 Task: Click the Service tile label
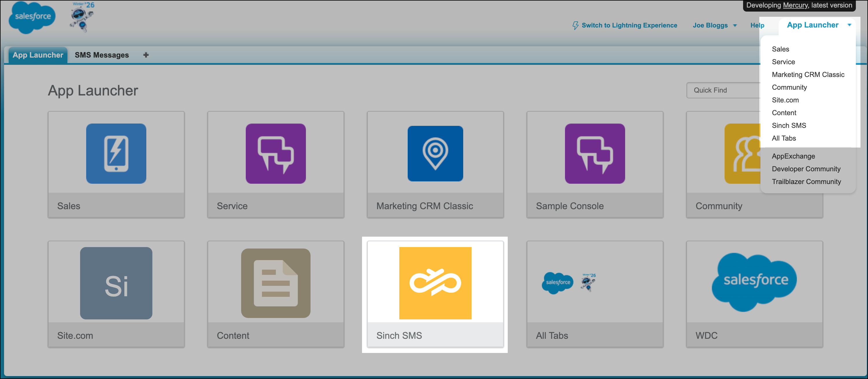[x=232, y=206]
